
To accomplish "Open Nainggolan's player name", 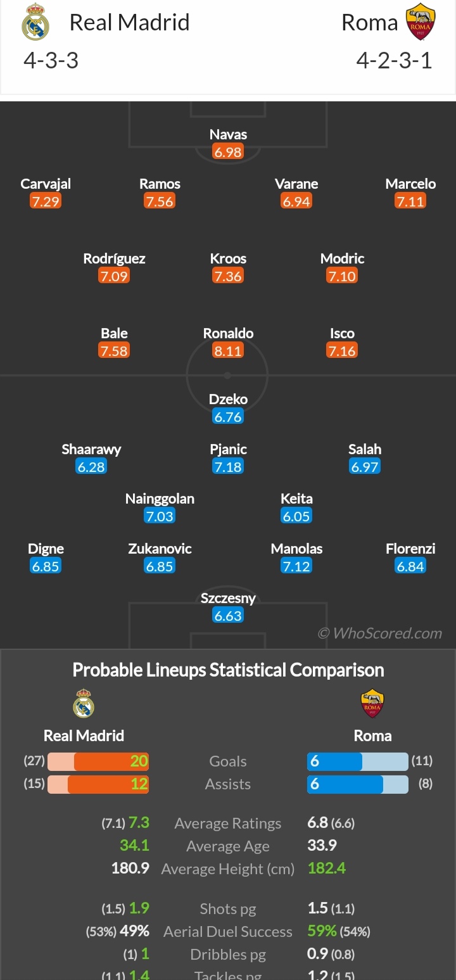I will [x=160, y=499].
